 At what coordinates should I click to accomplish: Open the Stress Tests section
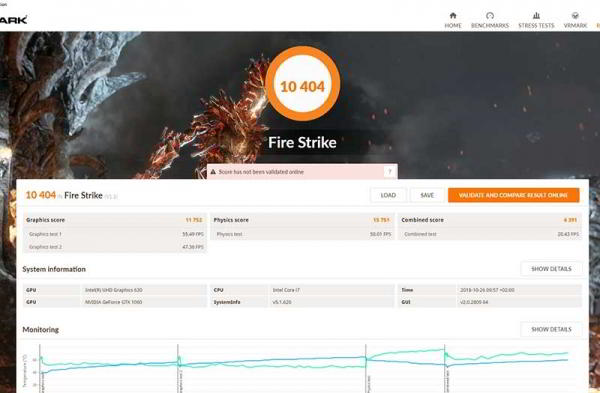point(536,20)
